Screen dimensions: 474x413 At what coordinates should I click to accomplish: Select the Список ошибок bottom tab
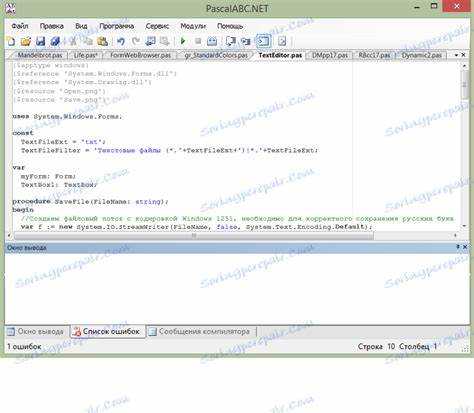(x=107, y=332)
